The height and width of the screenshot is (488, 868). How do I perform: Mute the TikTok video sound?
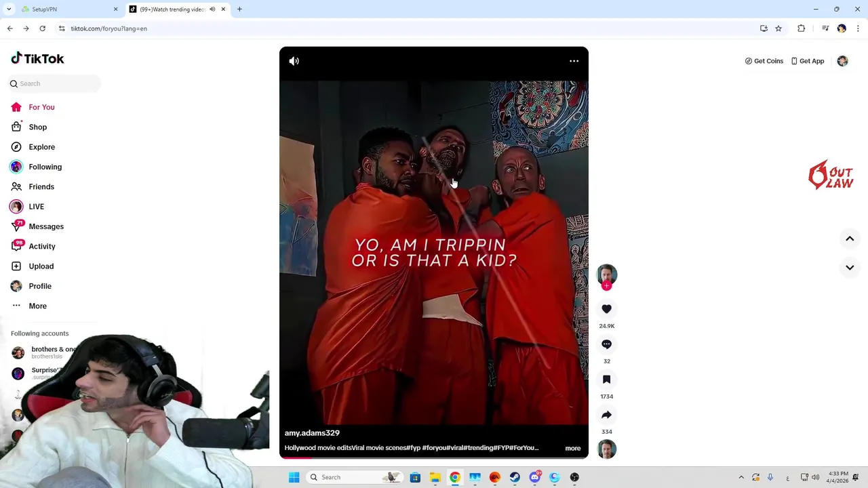click(x=294, y=61)
